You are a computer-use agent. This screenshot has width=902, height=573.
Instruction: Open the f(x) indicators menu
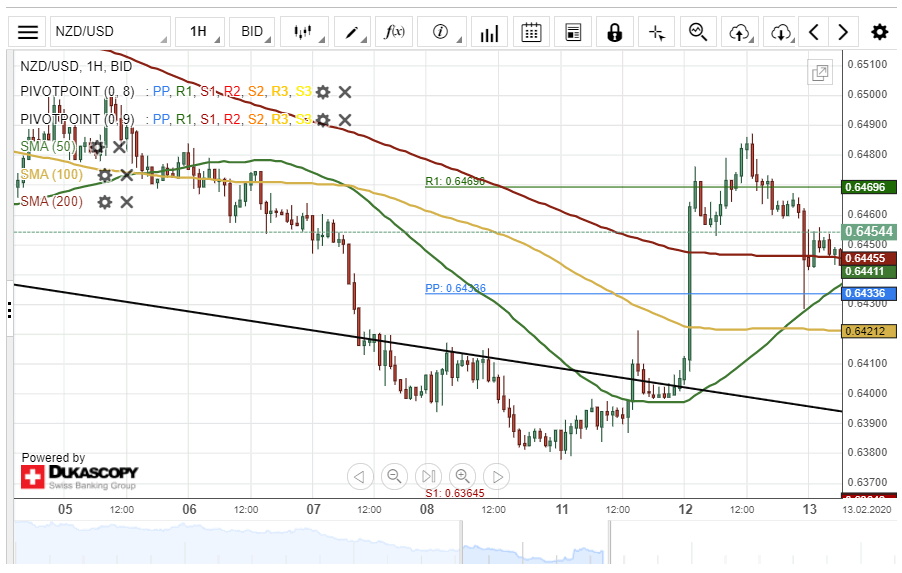[394, 32]
